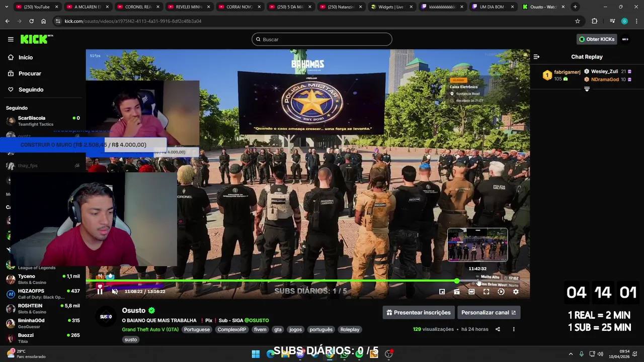
Task: Open the Chrome three-dot menu
Action: pos(636,21)
